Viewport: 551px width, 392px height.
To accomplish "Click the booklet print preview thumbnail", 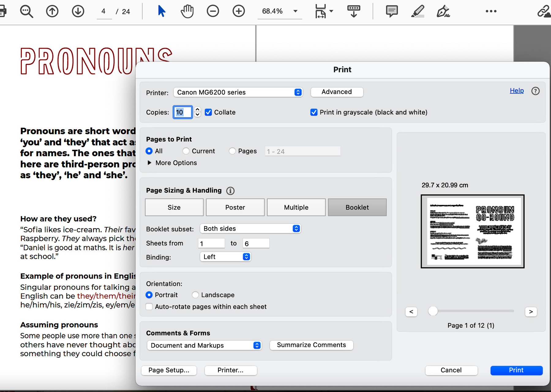I will pyautogui.click(x=472, y=231).
